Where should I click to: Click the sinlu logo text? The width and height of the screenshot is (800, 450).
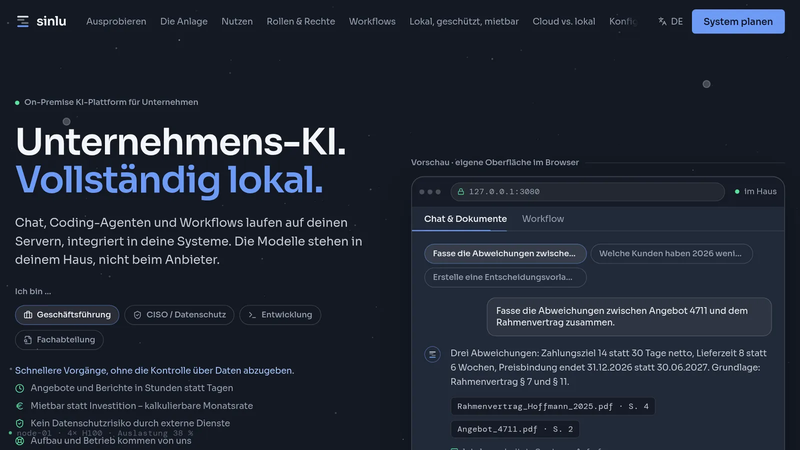pyautogui.click(x=51, y=21)
